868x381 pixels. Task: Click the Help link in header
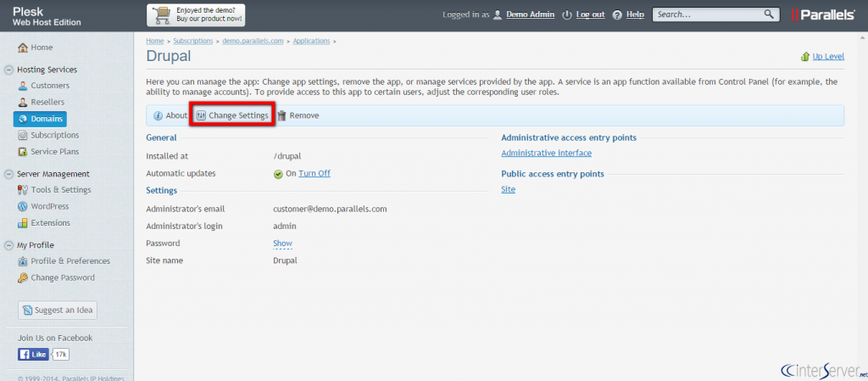pos(635,15)
